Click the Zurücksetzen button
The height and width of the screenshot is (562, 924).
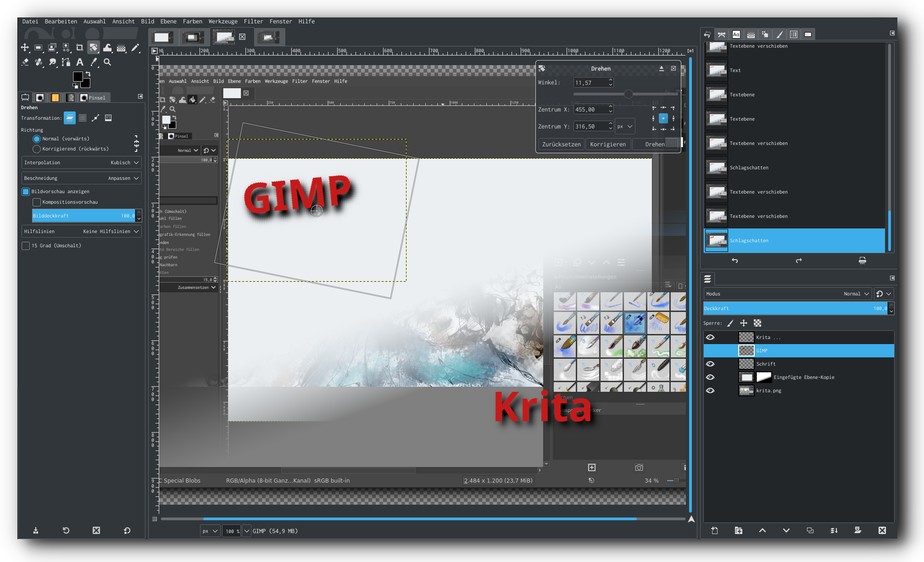coord(562,144)
